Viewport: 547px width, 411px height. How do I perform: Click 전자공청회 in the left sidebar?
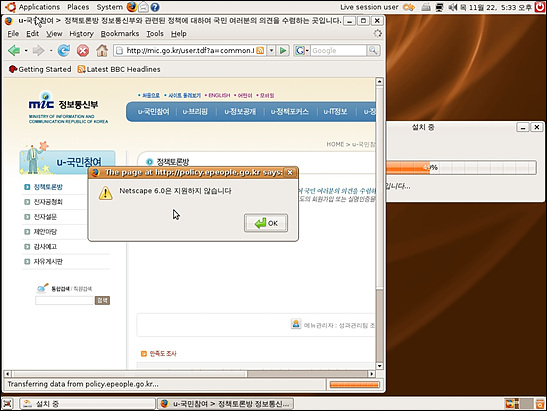(x=48, y=202)
